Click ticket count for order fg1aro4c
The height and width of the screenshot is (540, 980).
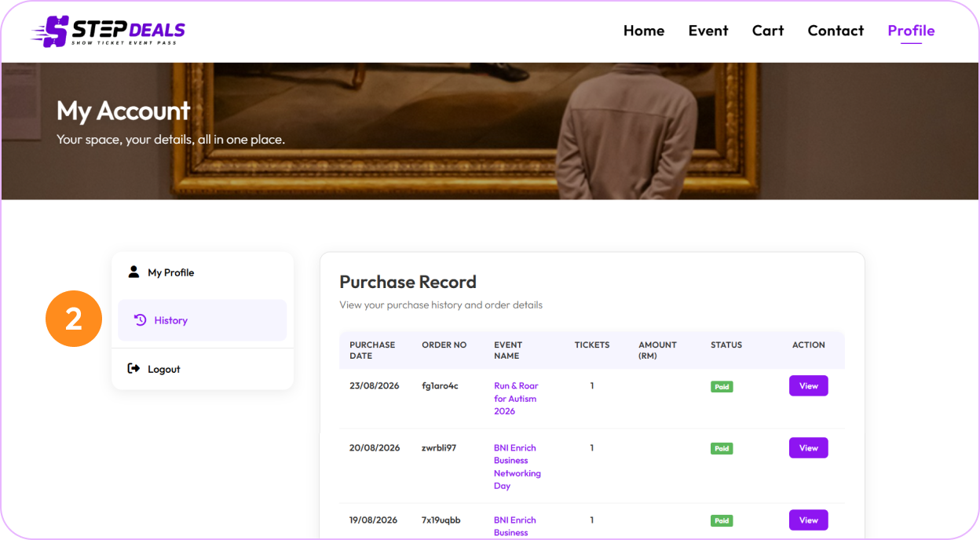592,385
